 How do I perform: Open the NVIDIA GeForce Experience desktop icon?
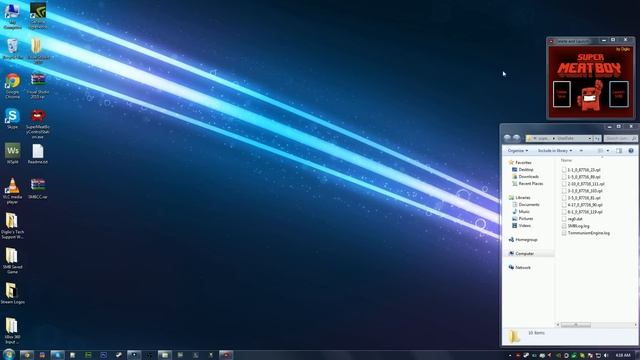pos(38,16)
